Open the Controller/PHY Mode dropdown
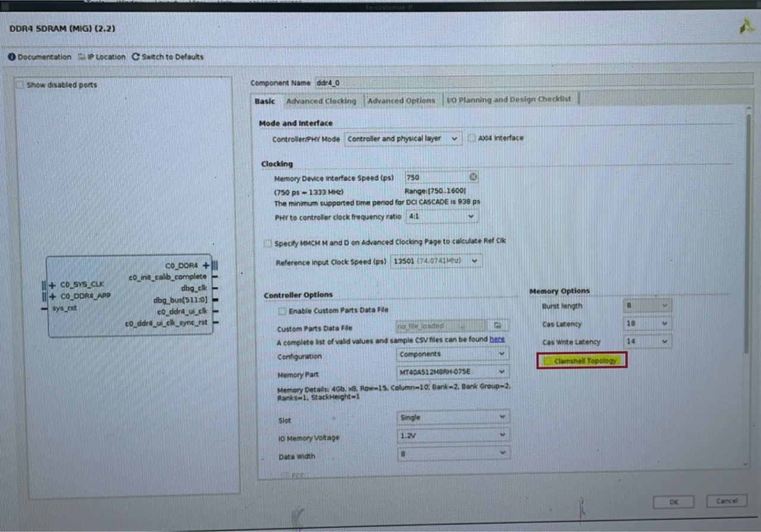The width and height of the screenshot is (761, 532). 455,138
